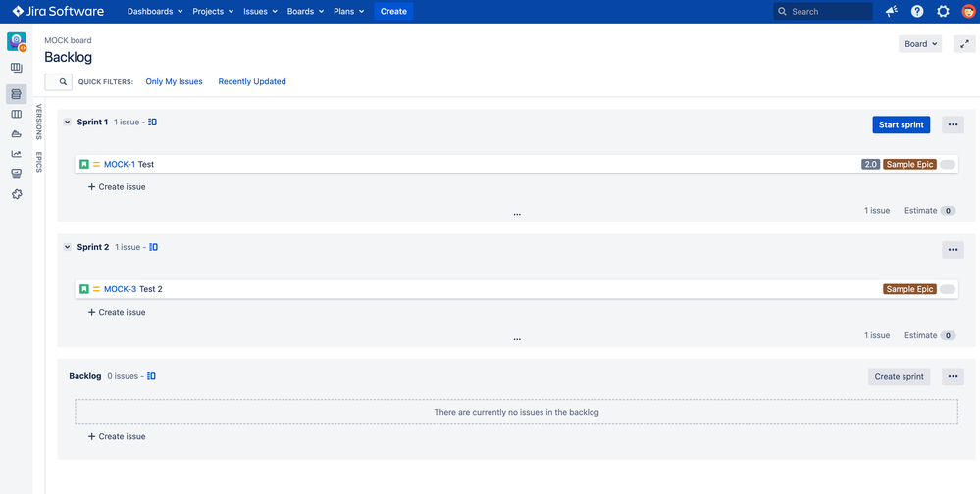980x494 pixels.
Task: Select the Backlog sidebar icon
Action: pyautogui.click(x=17, y=94)
